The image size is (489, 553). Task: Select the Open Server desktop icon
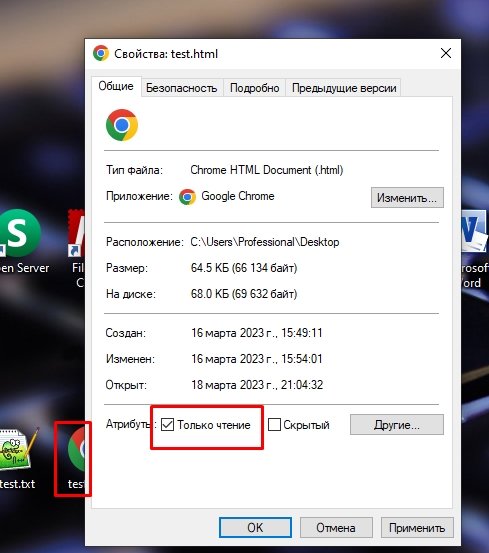click(x=20, y=233)
